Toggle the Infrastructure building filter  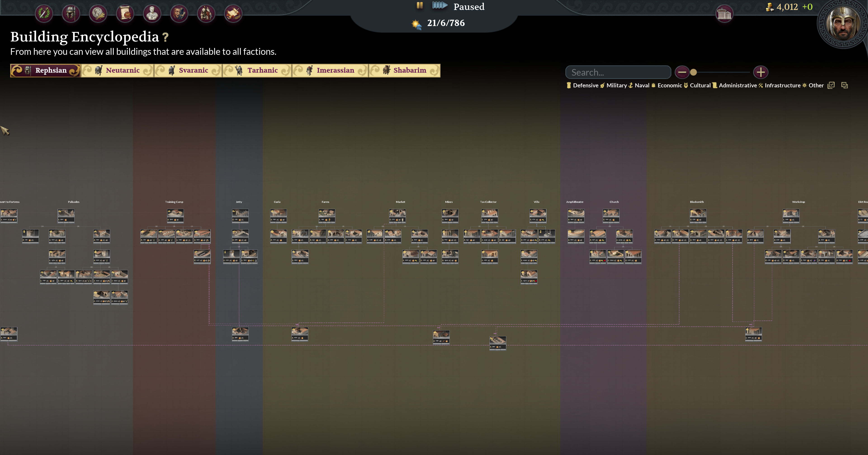[x=779, y=85]
